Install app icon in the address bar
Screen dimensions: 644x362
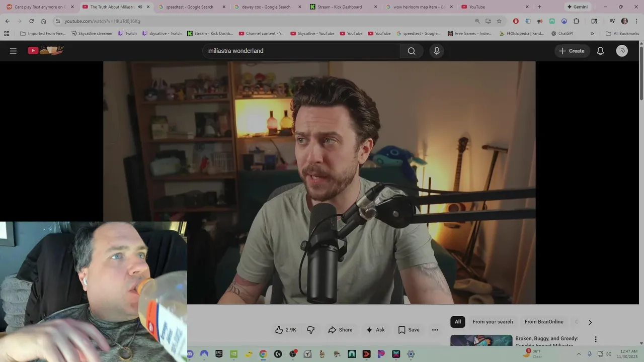coord(488,21)
